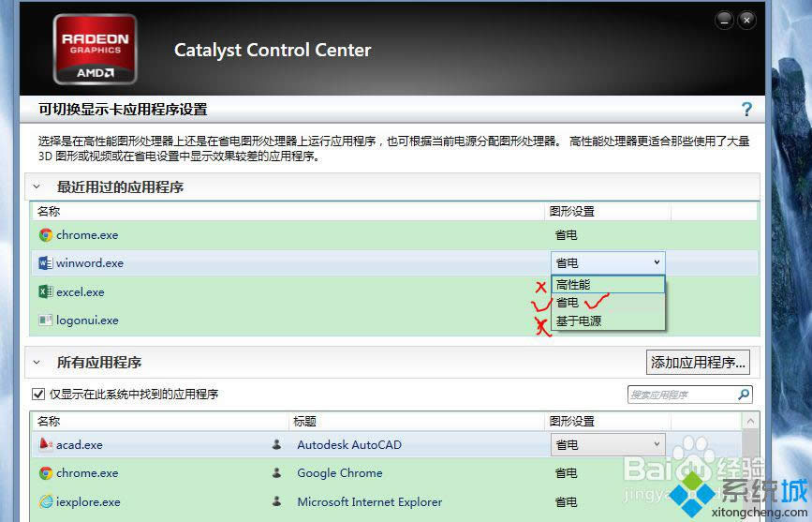
Task: Select 高性能 from the dropdown list
Action: click(x=608, y=285)
